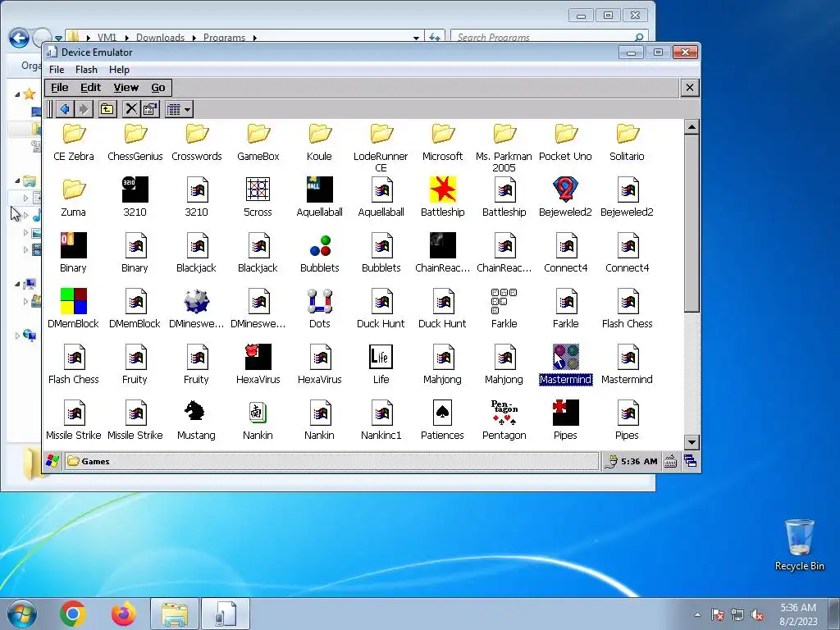Image resolution: width=840 pixels, height=630 pixels.
Task: Click the Games taskbar button
Action: (331, 461)
